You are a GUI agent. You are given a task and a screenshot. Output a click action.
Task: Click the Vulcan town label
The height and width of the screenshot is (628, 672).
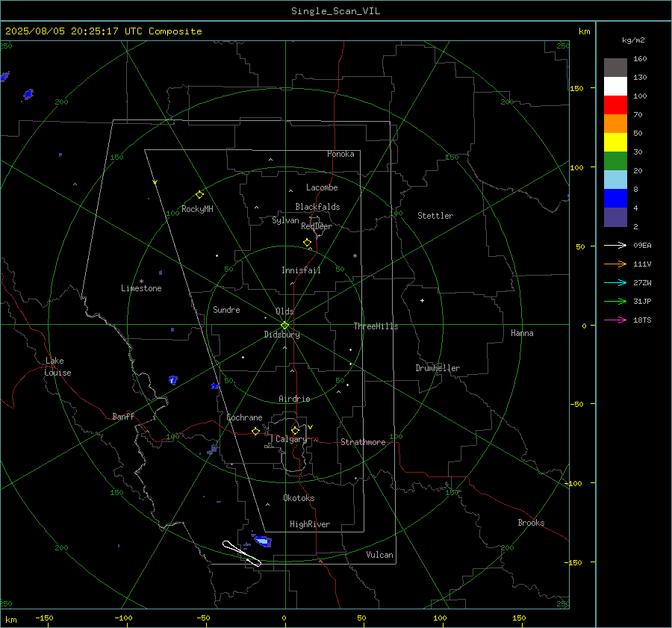coord(379,555)
